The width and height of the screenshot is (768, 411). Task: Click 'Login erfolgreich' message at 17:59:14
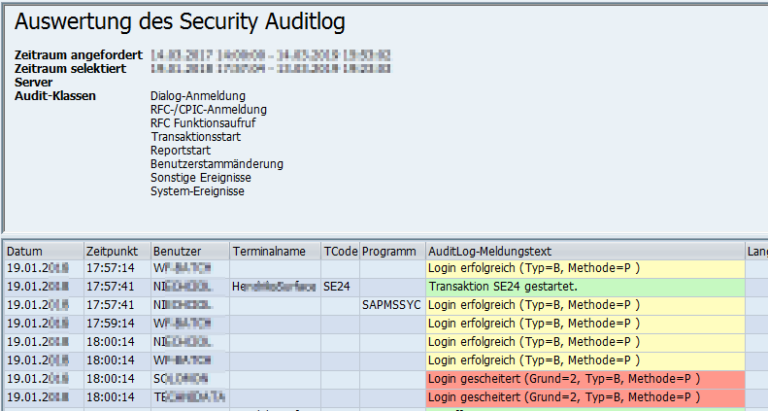tap(585, 323)
